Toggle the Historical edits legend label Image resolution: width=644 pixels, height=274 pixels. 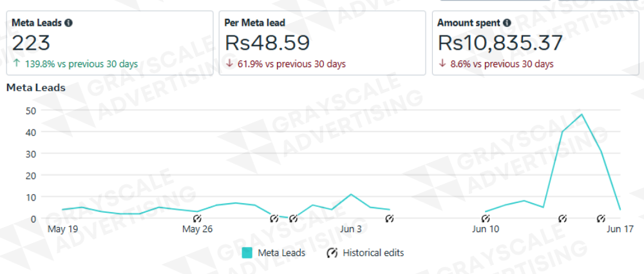(374, 253)
